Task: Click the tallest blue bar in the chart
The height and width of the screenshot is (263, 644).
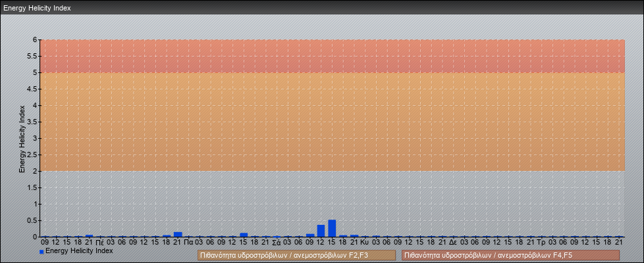Action: click(332, 228)
